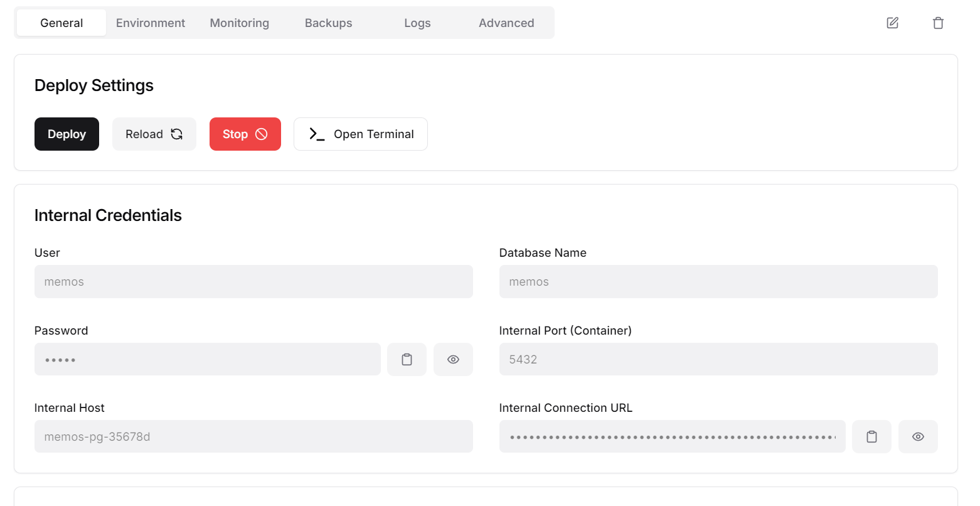Stop the database with the Stop button
The image size is (980, 506).
245,134
